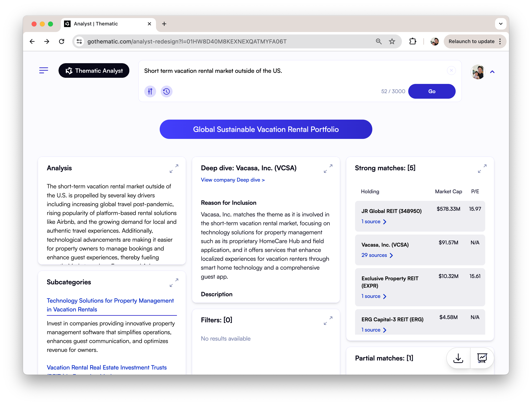Open Vacasa's 29 sources link

coord(377,255)
